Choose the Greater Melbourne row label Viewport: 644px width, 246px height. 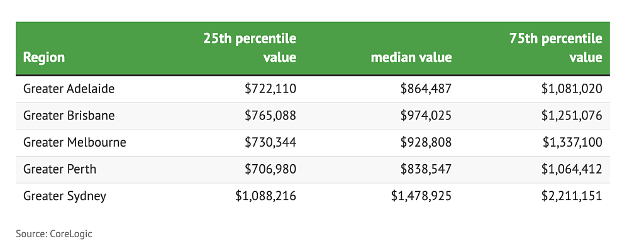(x=74, y=142)
